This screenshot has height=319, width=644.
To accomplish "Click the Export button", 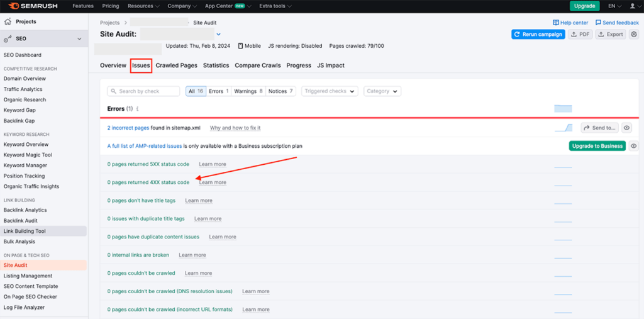I will pos(611,34).
